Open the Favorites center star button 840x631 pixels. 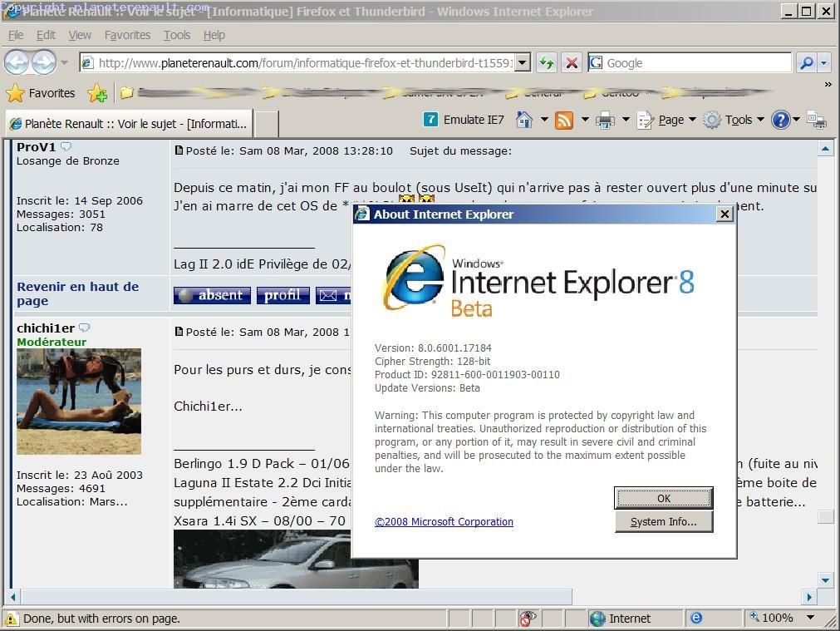click(x=41, y=93)
